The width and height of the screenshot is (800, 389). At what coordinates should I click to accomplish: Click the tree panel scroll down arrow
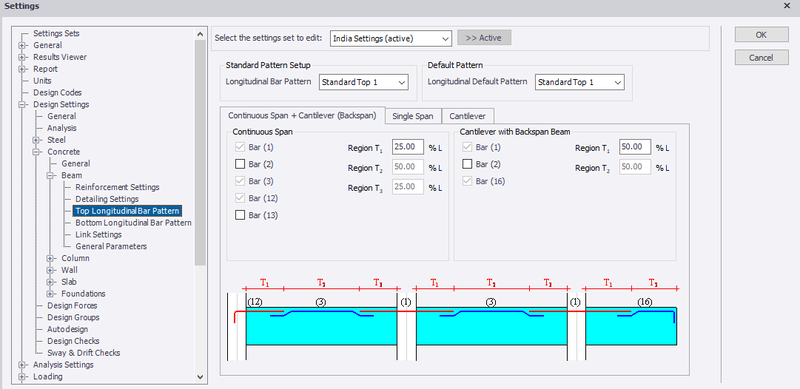pyautogui.click(x=201, y=377)
